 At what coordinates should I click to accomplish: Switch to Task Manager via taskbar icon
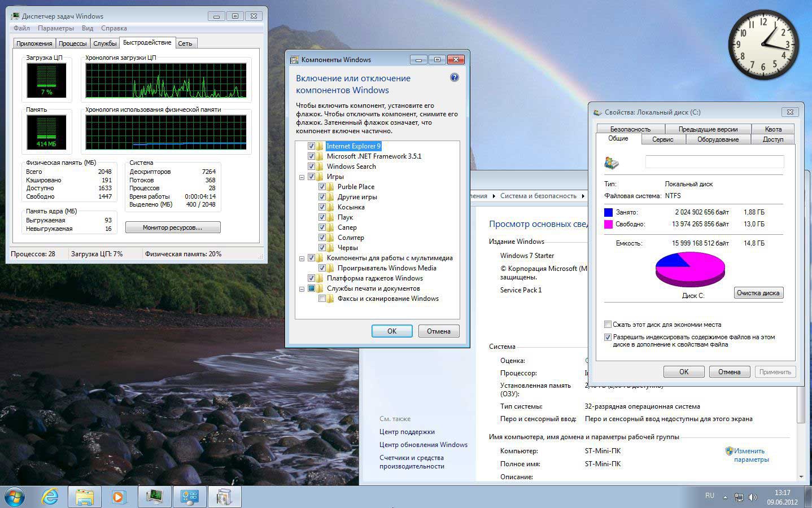[154, 497]
